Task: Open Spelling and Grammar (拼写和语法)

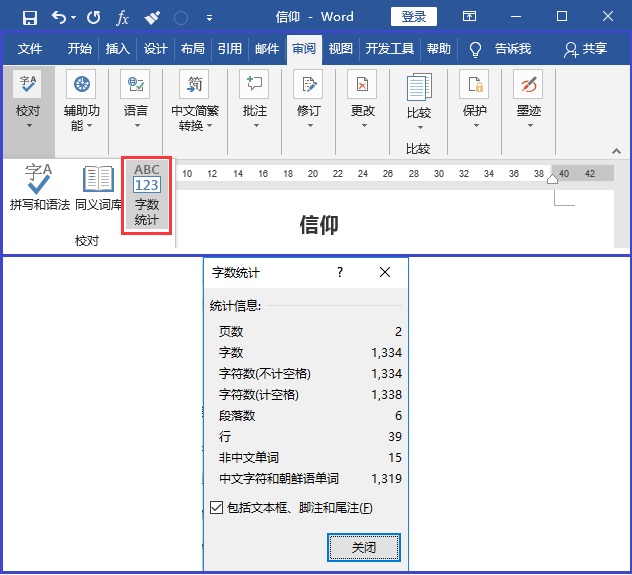Action: click(39, 186)
